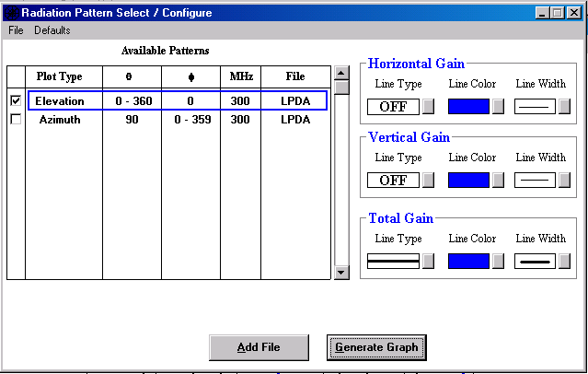Click the Add File button

[259, 347]
